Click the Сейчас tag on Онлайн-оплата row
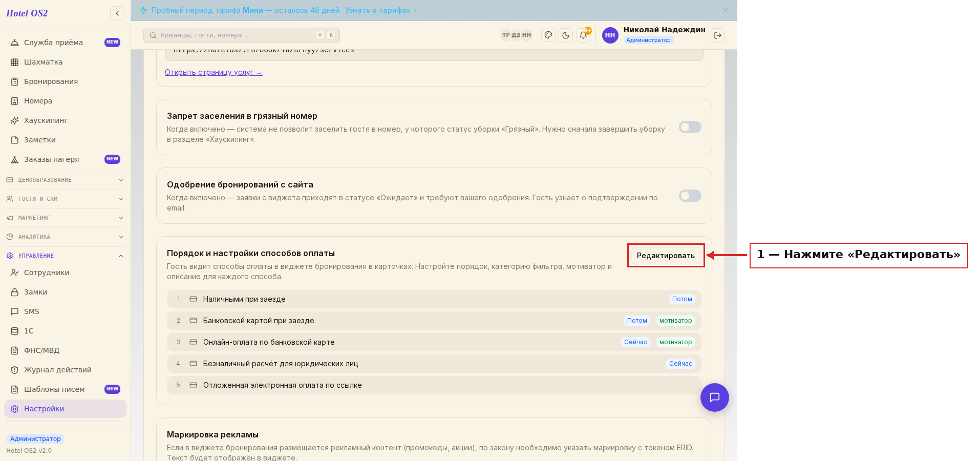Viewport: 980px width, 461px height. [x=635, y=342]
